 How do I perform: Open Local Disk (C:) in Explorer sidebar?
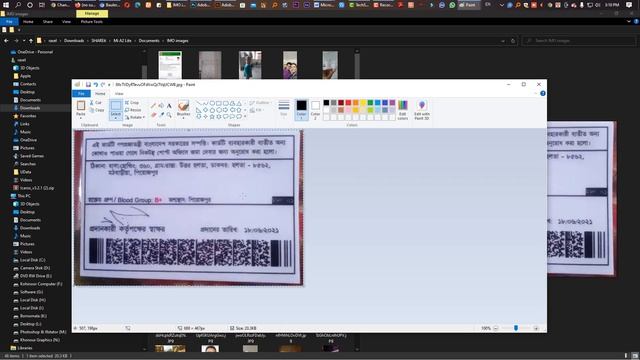[x=33, y=260]
